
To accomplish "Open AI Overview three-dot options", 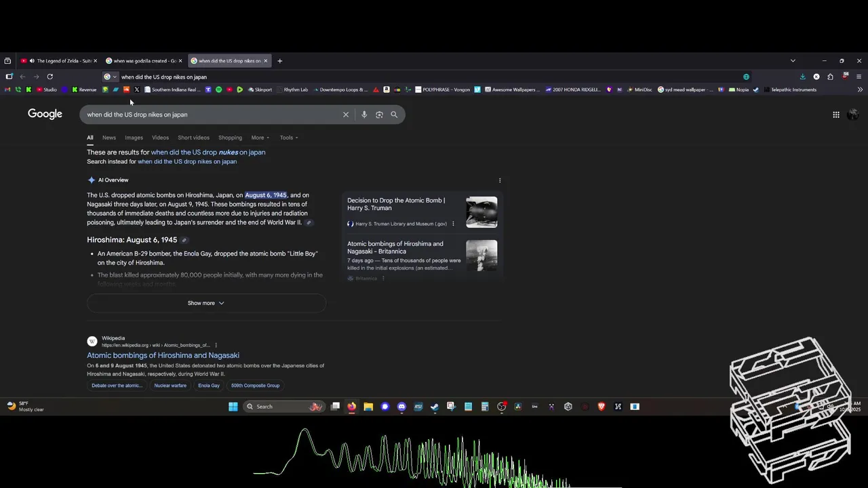I will pyautogui.click(x=500, y=180).
